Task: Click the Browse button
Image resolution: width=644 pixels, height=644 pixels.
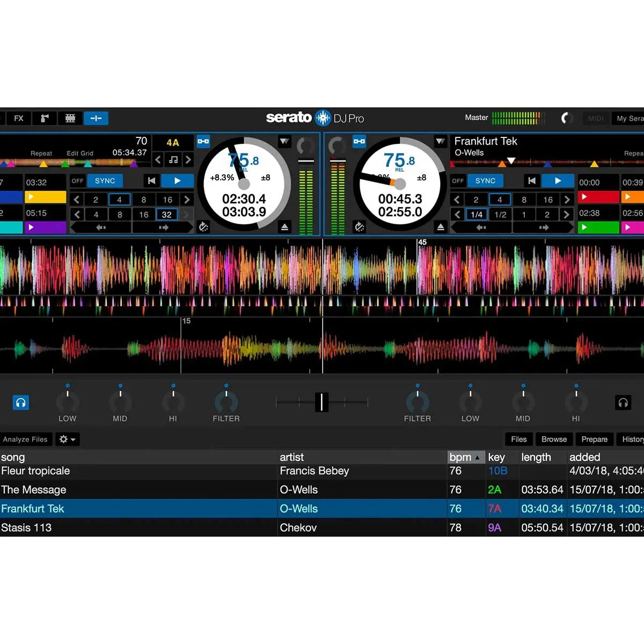Action: [554, 439]
